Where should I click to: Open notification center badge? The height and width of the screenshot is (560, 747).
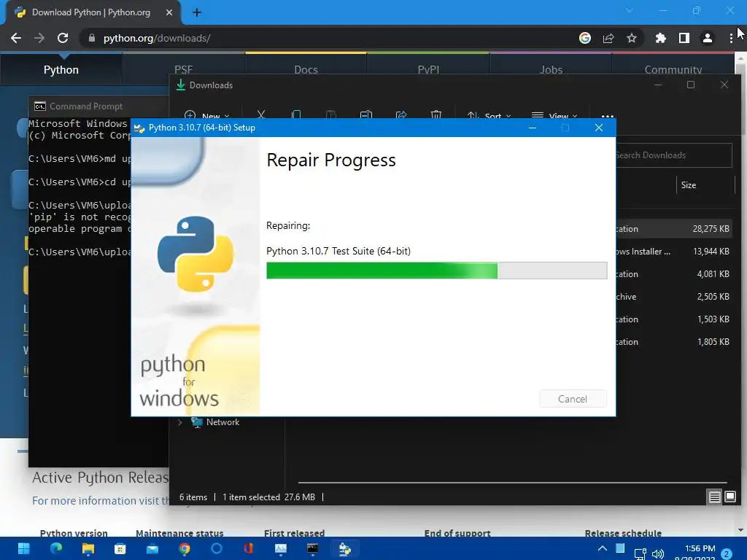pos(727,554)
